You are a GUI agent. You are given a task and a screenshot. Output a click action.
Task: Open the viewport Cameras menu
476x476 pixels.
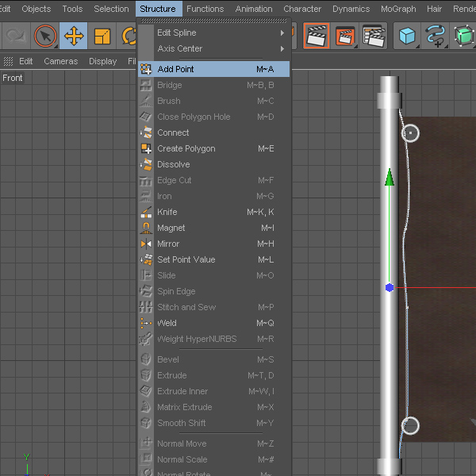pos(61,61)
